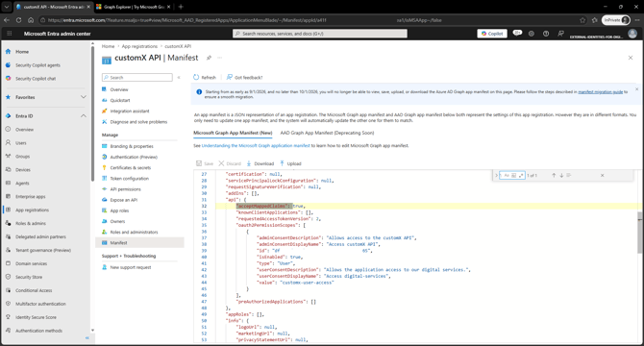The image size is (644, 346).
Task: Open Authentication (Preview)
Action: (x=134, y=157)
